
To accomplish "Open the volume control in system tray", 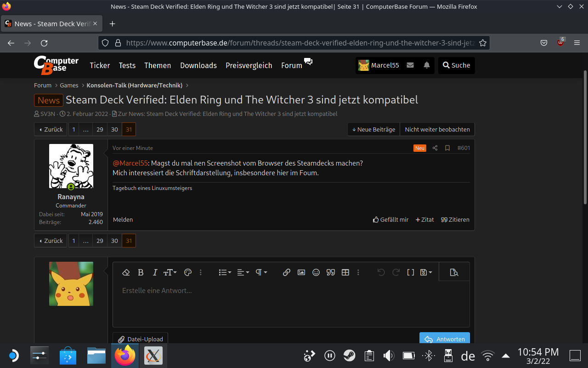I will (389, 356).
